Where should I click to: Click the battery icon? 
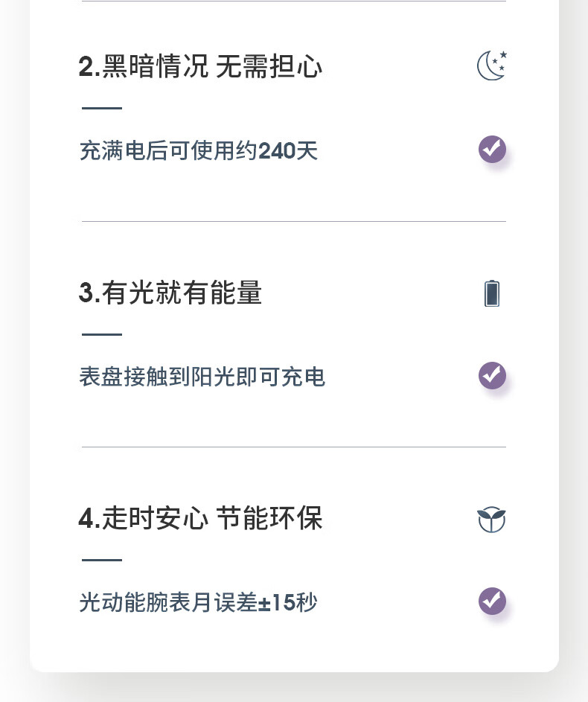(492, 293)
